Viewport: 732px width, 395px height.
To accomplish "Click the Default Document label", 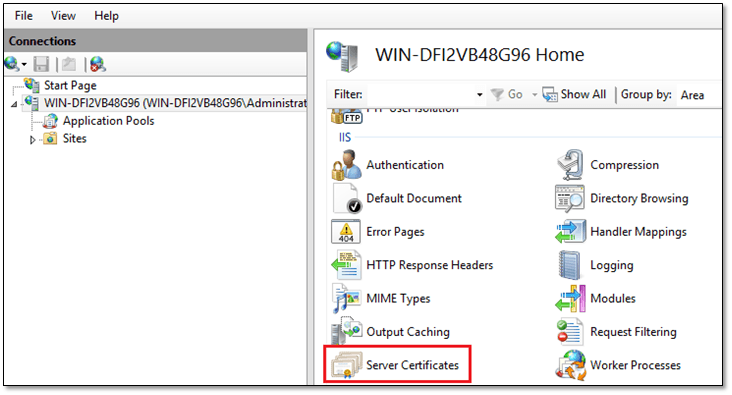I will point(414,198).
